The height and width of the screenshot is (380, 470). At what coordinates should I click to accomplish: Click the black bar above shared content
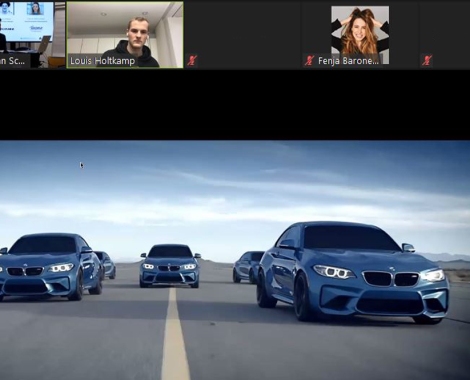tap(235, 105)
